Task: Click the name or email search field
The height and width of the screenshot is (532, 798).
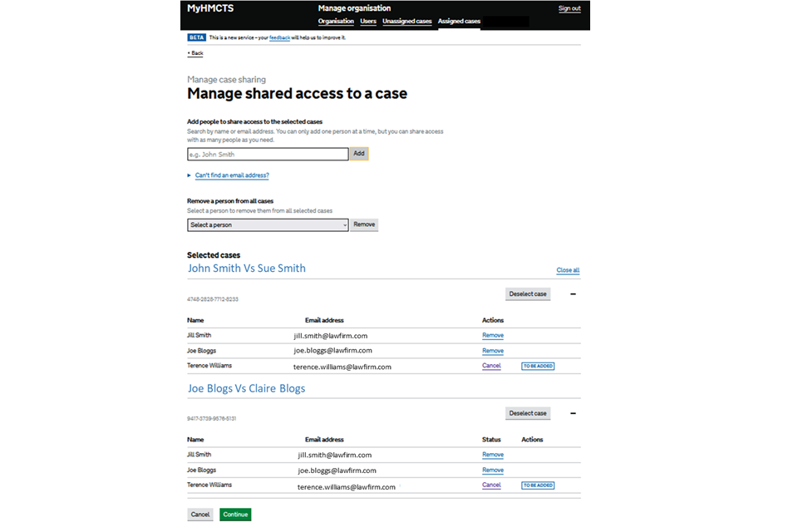Action: coord(268,154)
